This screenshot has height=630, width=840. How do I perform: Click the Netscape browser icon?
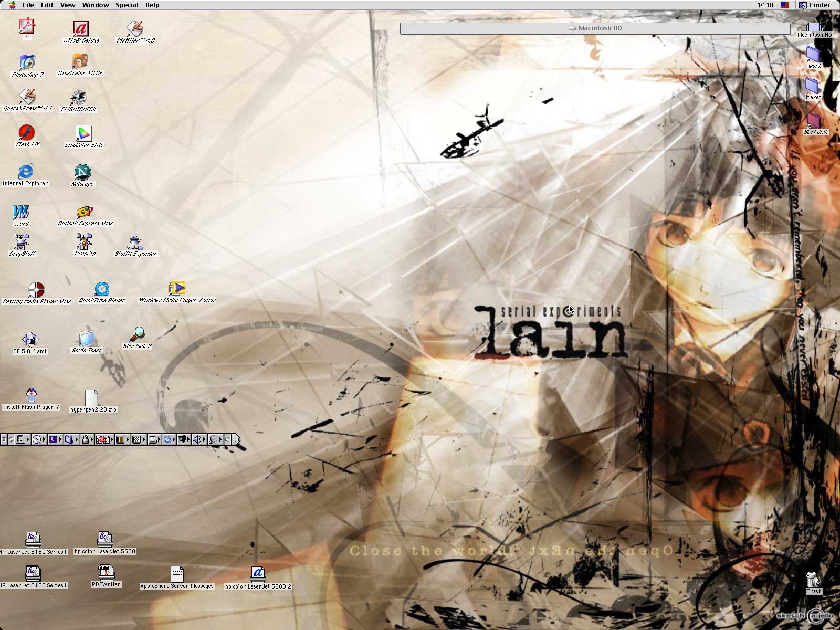point(82,172)
